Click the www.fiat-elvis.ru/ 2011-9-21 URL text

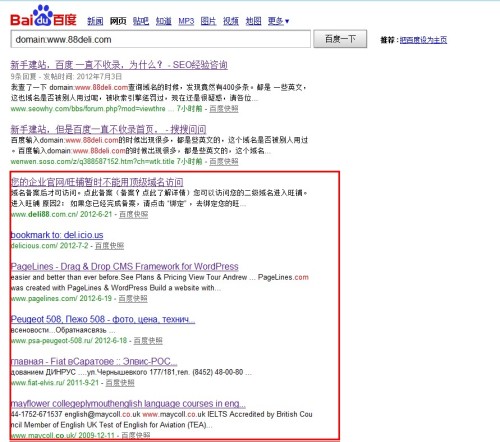click(55, 383)
